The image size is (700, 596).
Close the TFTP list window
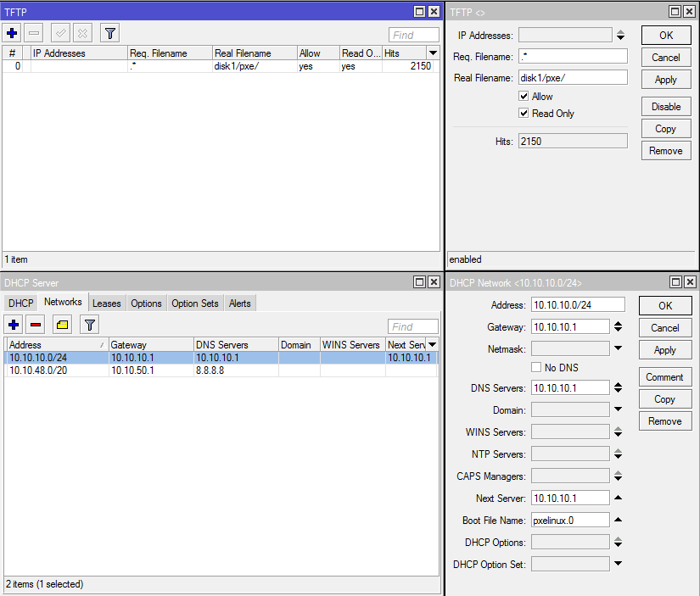tap(434, 12)
